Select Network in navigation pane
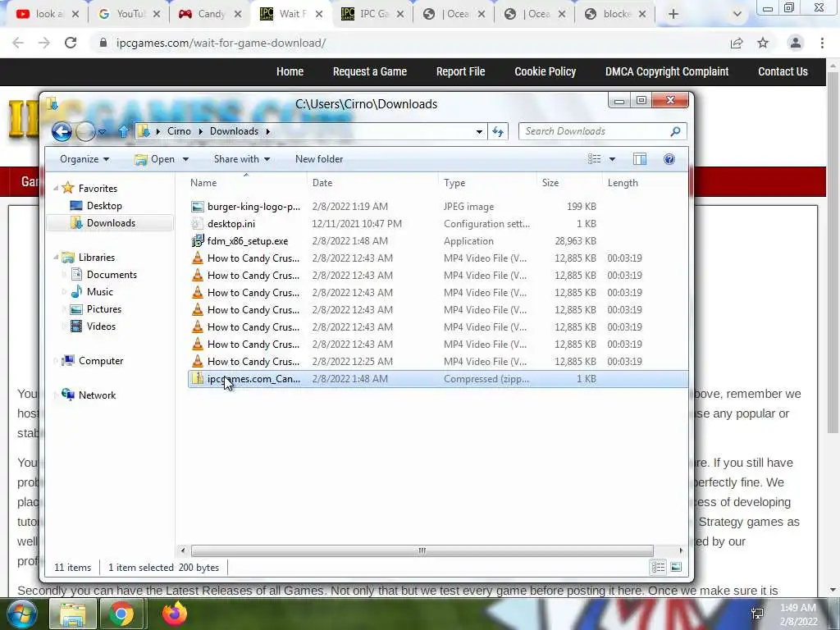 (97, 395)
